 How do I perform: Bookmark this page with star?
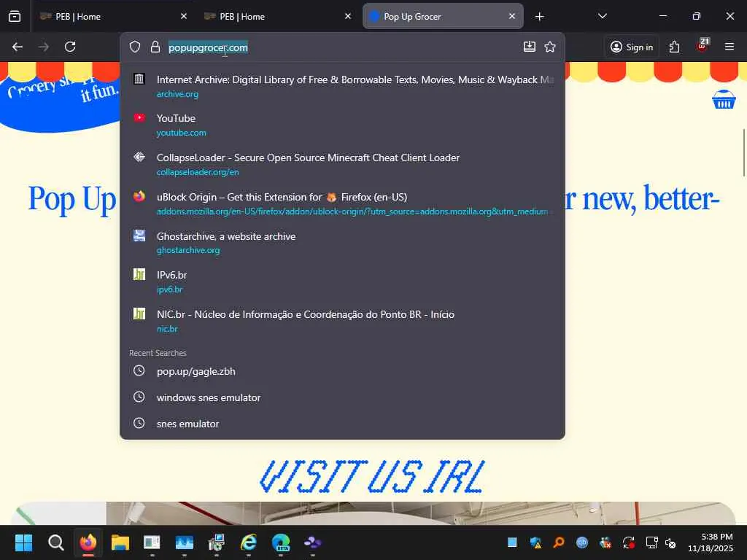click(550, 47)
